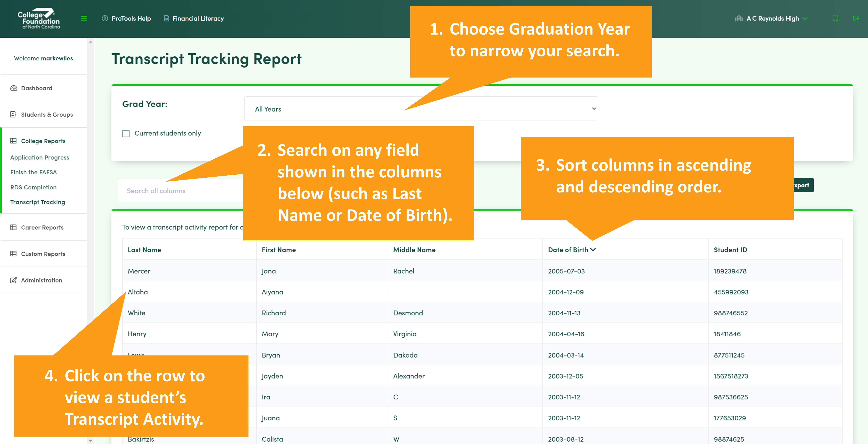Toggle the hamburger sidebar menu icon

(x=84, y=19)
